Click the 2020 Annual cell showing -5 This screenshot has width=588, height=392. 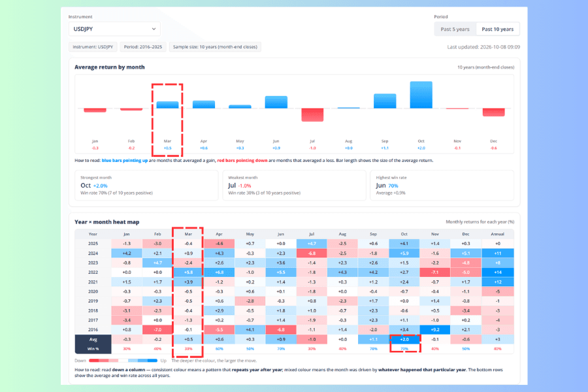coord(498,291)
